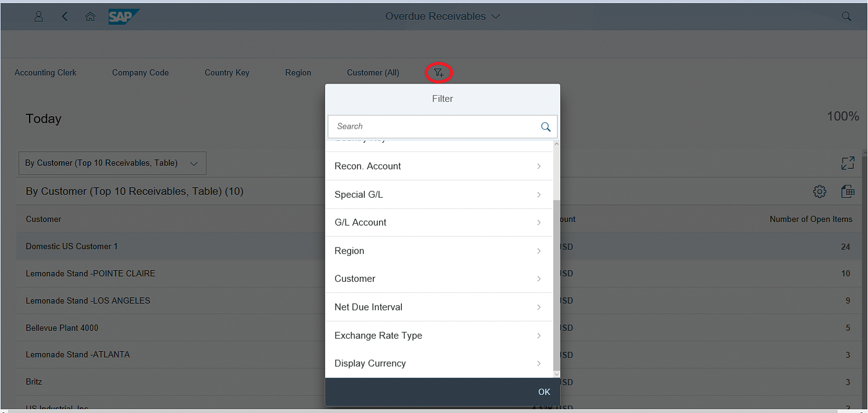Viewport: 868px width, 413px height.
Task: Click the Today heading
Action: pyautogui.click(x=43, y=119)
